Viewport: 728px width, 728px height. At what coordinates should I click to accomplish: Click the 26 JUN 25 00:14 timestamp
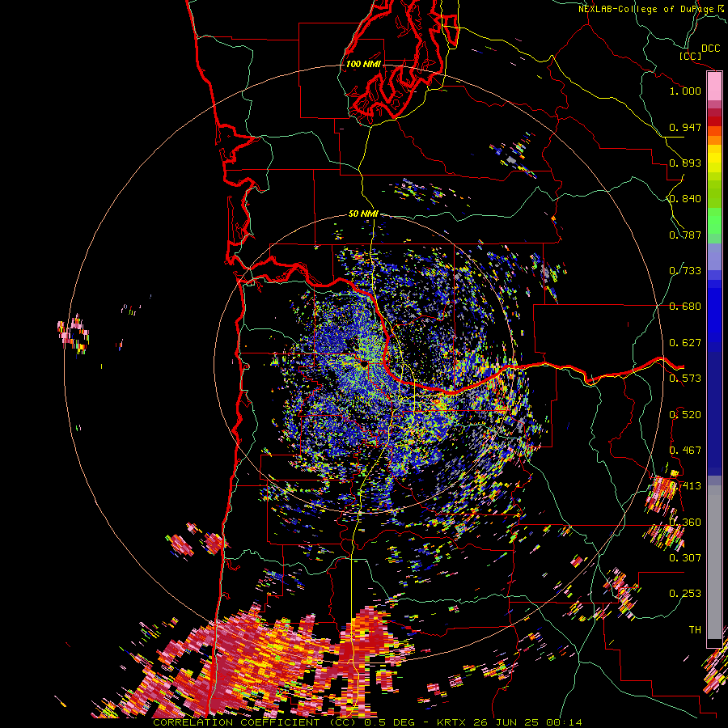click(x=528, y=722)
